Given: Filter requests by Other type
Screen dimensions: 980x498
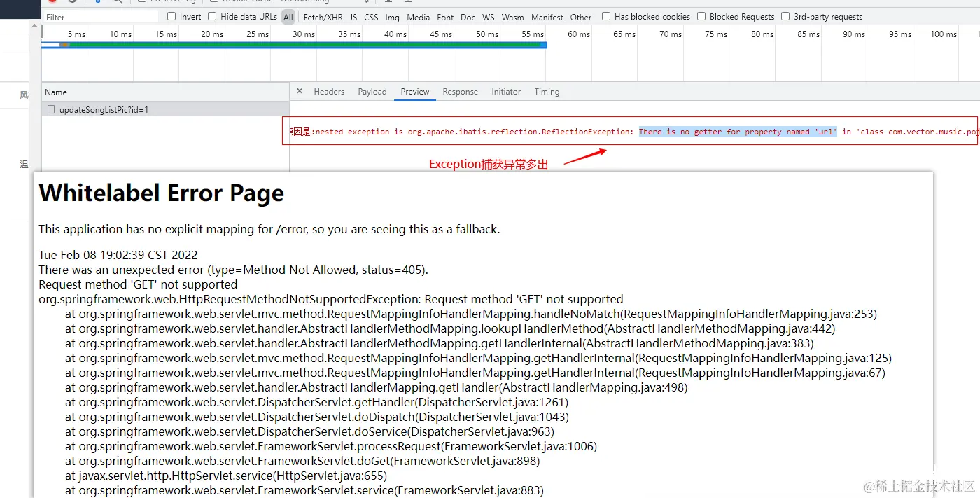Looking at the screenshot, I should click(x=580, y=17).
